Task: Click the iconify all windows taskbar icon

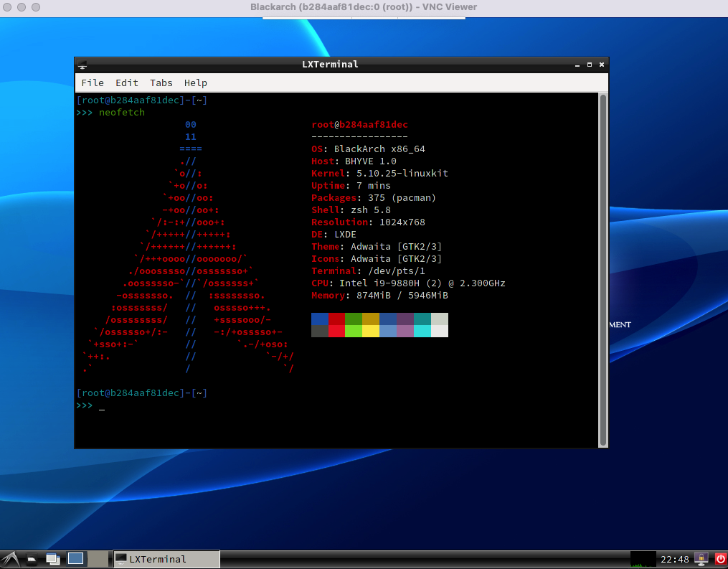Action: point(52,559)
